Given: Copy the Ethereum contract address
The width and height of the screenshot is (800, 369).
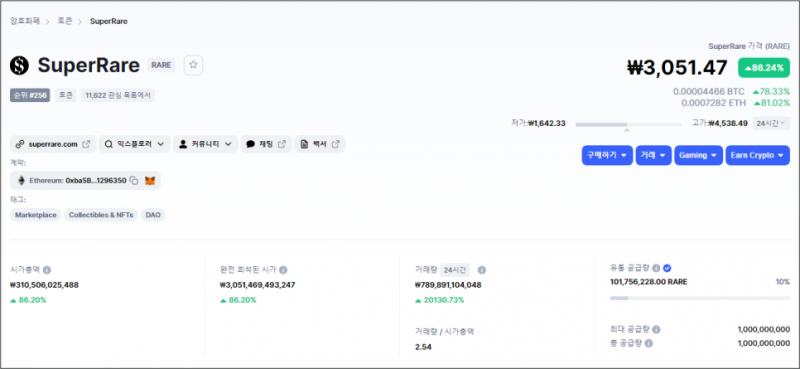Looking at the screenshot, I should pyautogui.click(x=134, y=180).
